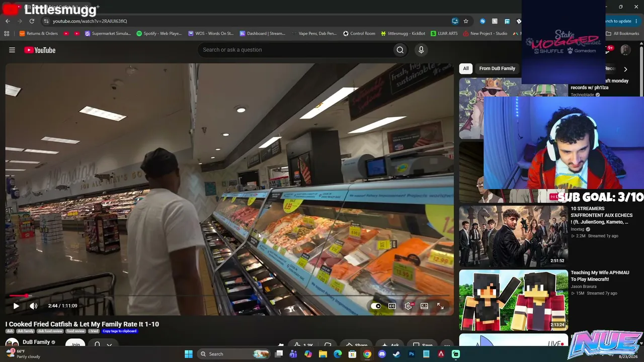The width and height of the screenshot is (644, 362).
Task: Open the Chrome apps grid in bookmarks bar
Action: pyautogui.click(x=7, y=34)
